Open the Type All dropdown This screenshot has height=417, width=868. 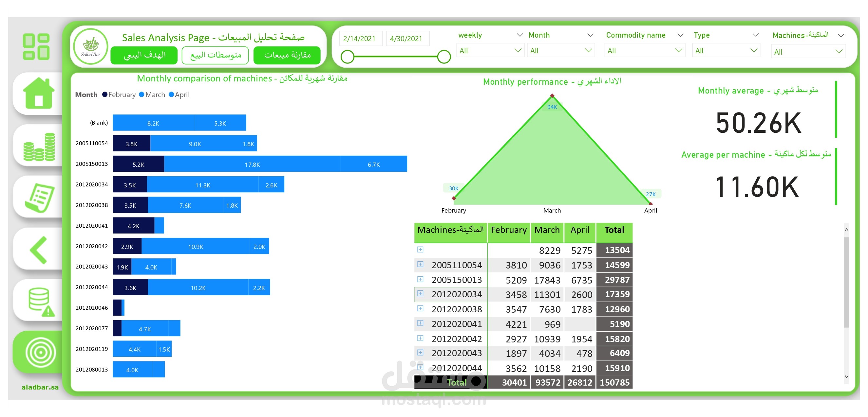click(726, 50)
